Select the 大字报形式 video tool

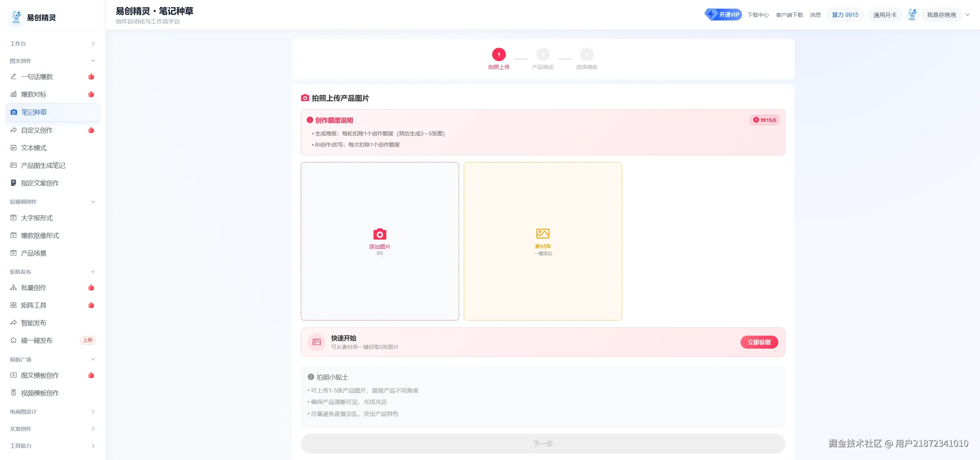[39, 218]
